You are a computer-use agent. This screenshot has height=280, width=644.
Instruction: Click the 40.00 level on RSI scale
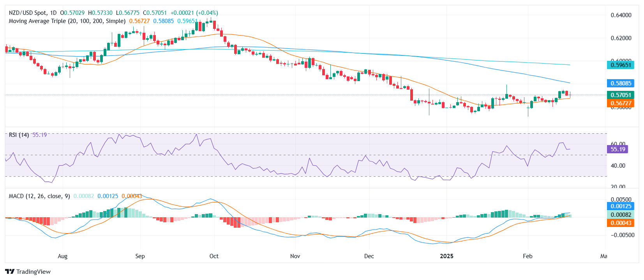618,166
